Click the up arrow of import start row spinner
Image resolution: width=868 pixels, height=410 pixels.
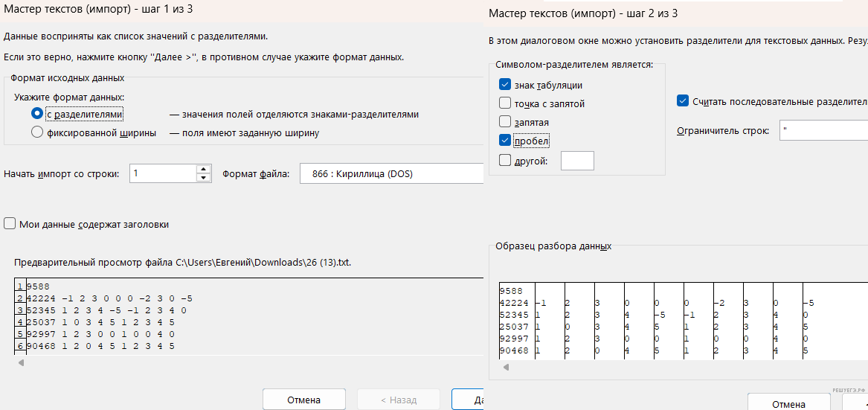204,169
